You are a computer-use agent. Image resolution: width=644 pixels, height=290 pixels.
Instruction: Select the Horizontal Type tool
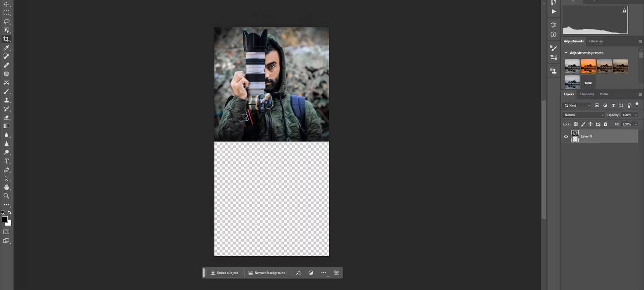tap(6, 161)
